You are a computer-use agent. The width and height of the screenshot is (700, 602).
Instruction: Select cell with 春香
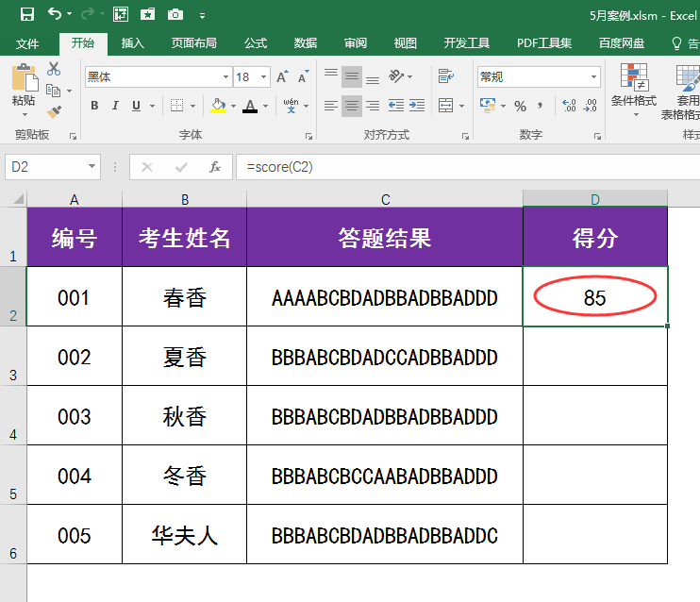[x=184, y=296]
